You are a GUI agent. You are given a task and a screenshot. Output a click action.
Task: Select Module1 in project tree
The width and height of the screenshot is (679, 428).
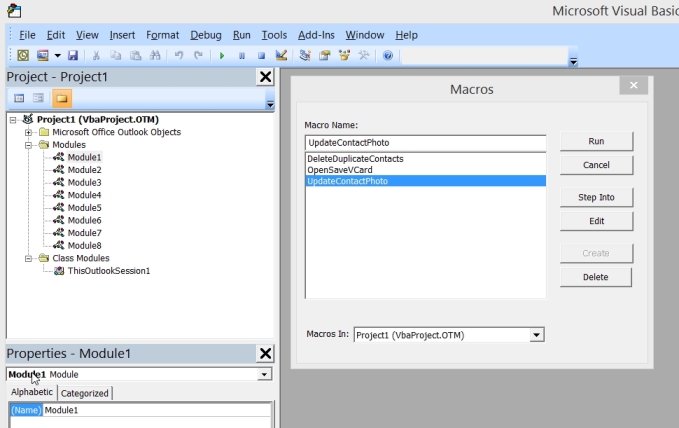pos(84,157)
